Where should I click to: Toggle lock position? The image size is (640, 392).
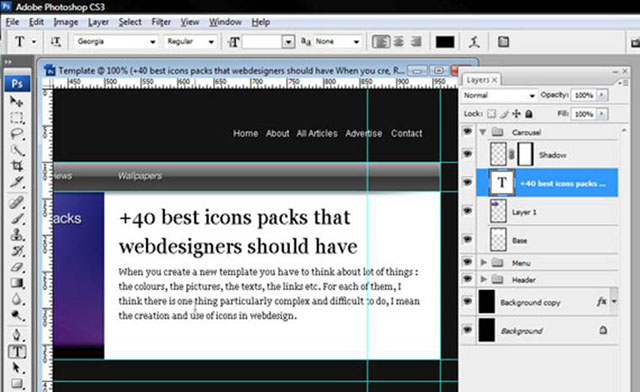click(516, 114)
